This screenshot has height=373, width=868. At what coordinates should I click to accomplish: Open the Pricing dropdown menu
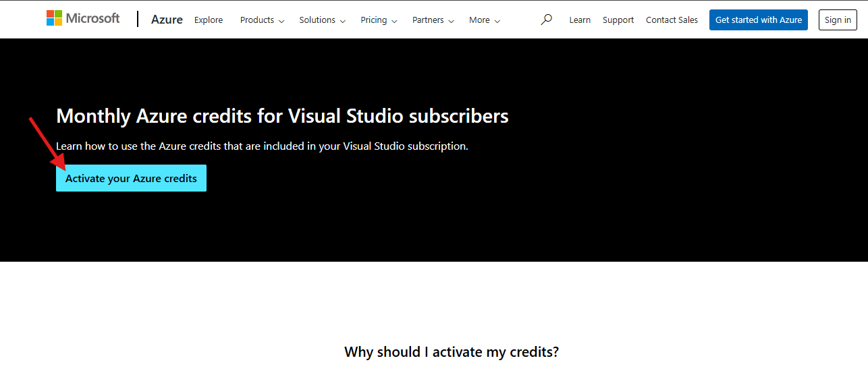(379, 20)
